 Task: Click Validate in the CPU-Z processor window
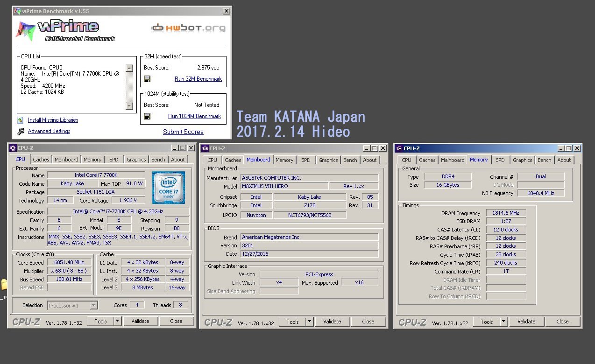click(x=140, y=321)
